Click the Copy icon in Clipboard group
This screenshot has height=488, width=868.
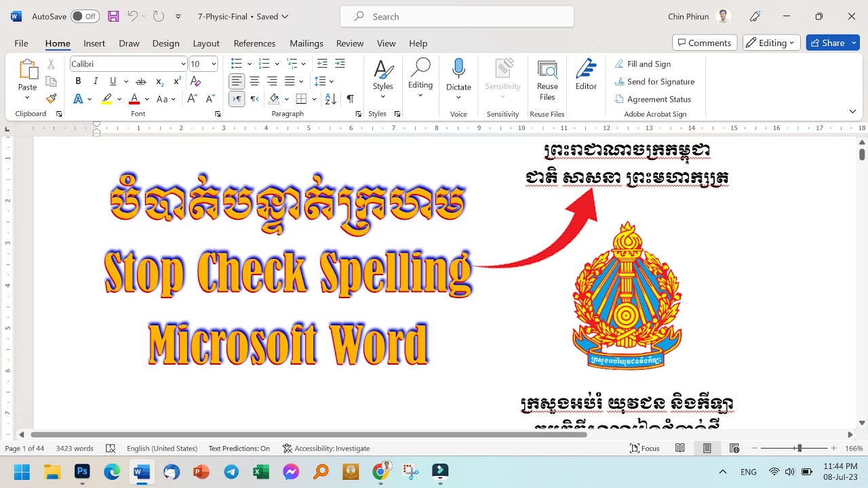[x=51, y=81]
